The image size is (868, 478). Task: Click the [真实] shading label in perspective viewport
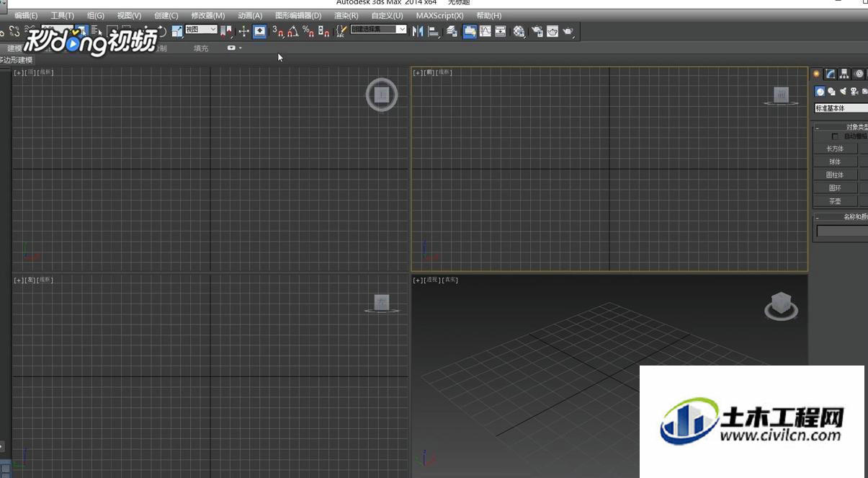(x=451, y=280)
